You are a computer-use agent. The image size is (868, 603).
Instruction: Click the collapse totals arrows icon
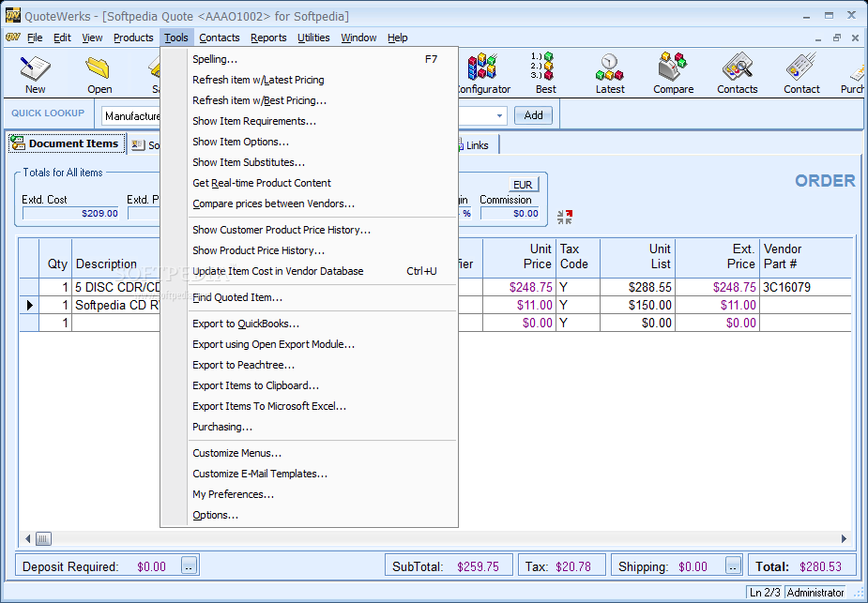point(565,217)
